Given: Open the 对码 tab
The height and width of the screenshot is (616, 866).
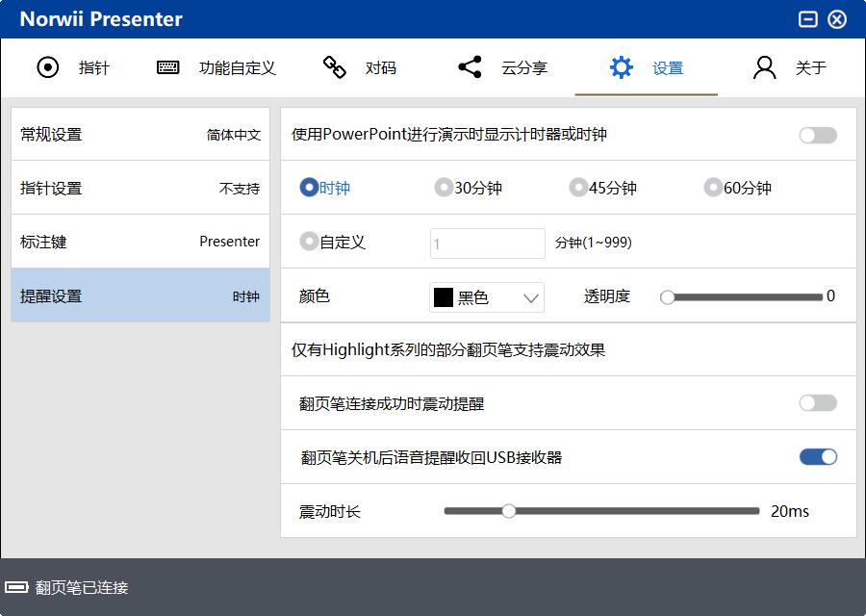Looking at the screenshot, I should click(x=380, y=68).
